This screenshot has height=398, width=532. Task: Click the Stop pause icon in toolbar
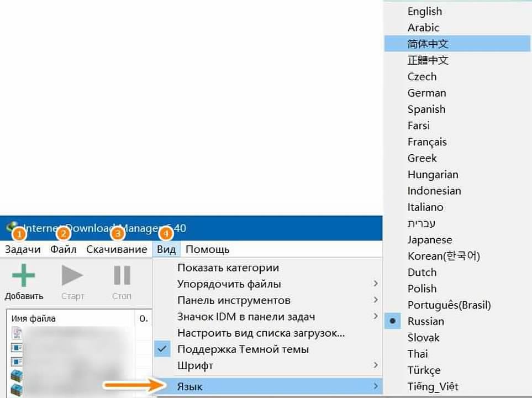point(122,275)
